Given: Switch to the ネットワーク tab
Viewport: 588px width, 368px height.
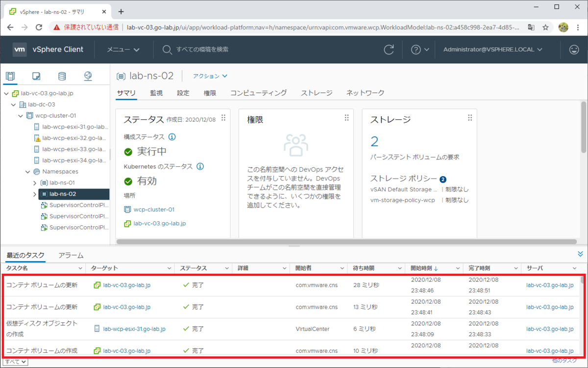Looking at the screenshot, I should [x=366, y=93].
